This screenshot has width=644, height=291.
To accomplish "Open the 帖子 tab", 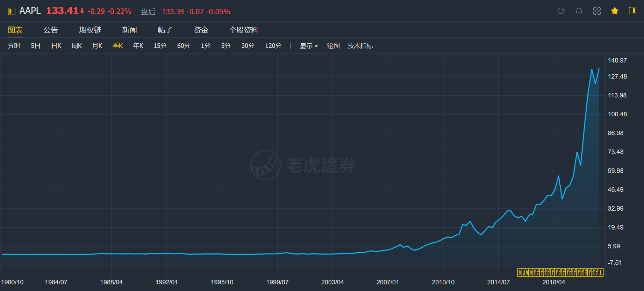I will [x=165, y=30].
